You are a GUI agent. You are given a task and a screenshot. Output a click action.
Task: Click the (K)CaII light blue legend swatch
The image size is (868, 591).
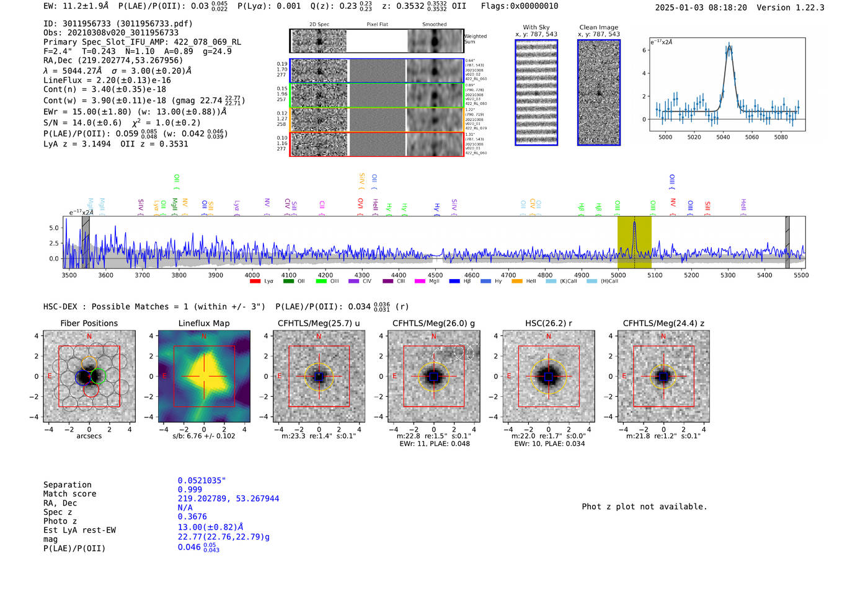(551, 282)
